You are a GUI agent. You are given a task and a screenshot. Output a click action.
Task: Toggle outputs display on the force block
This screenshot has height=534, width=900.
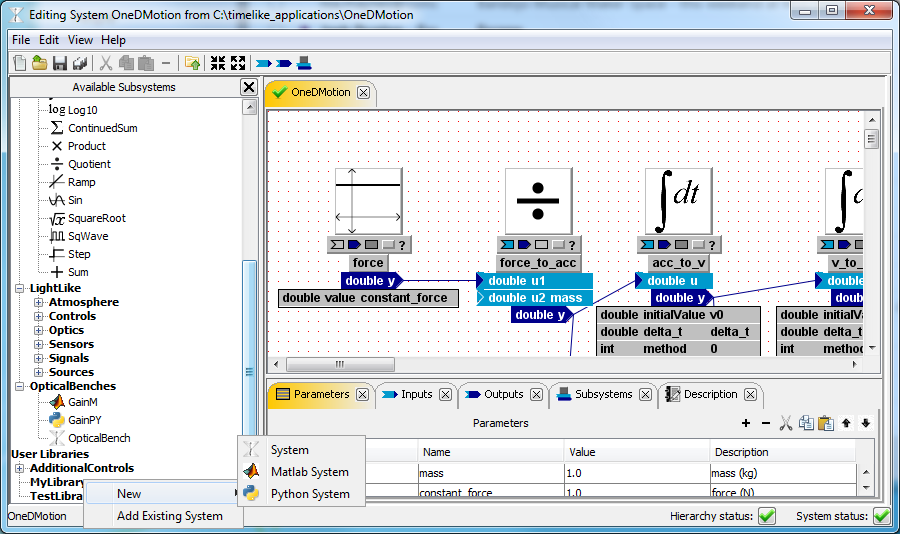pyautogui.click(x=354, y=245)
